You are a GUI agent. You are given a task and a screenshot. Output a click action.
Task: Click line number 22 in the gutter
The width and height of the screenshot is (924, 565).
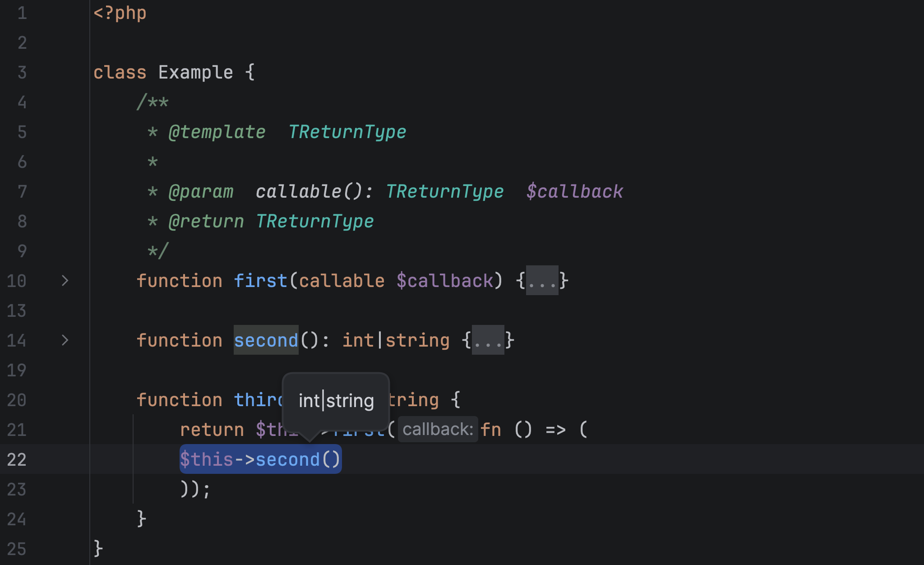(17, 459)
